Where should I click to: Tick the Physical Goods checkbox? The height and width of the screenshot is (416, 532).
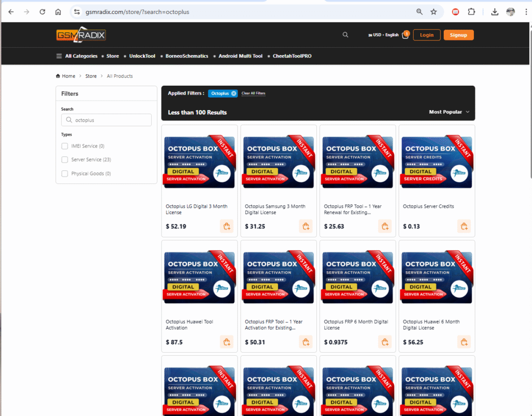65,173
